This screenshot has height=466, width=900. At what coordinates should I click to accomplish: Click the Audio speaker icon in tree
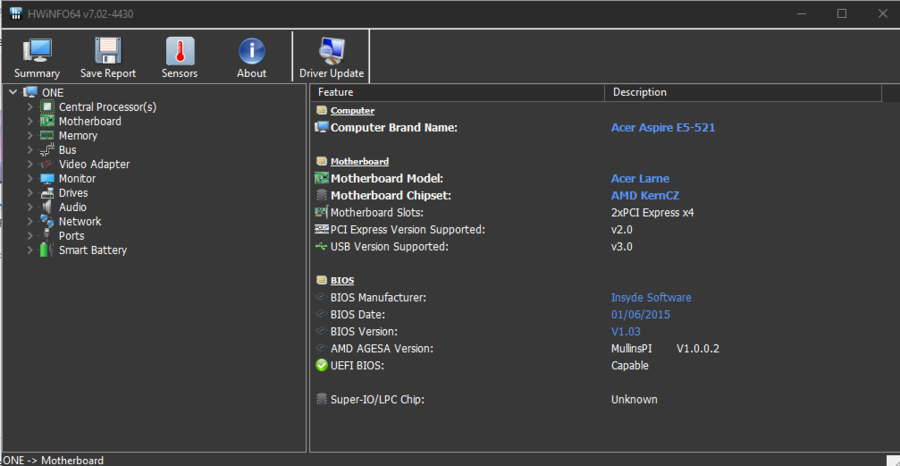point(46,207)
